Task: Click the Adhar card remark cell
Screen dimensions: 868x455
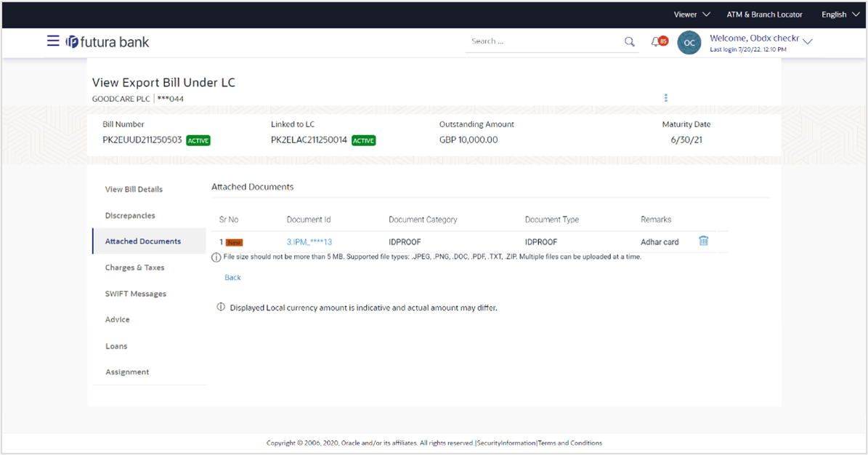Action: 660,242
